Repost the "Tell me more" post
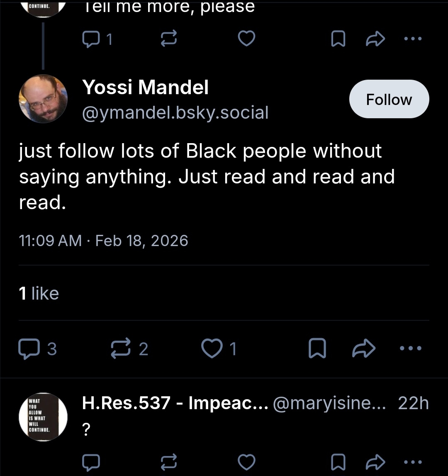This screenshot has width=448, height=476. point(169,39)
